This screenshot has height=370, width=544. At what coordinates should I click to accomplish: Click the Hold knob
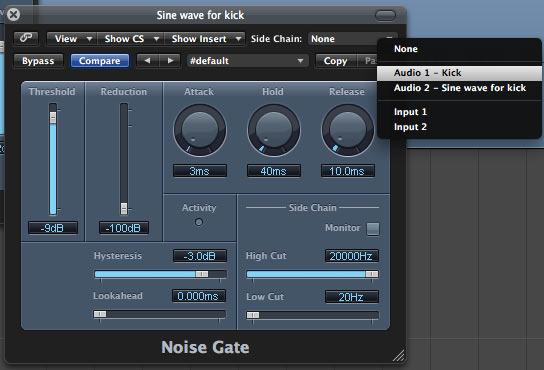click(274, 131)
